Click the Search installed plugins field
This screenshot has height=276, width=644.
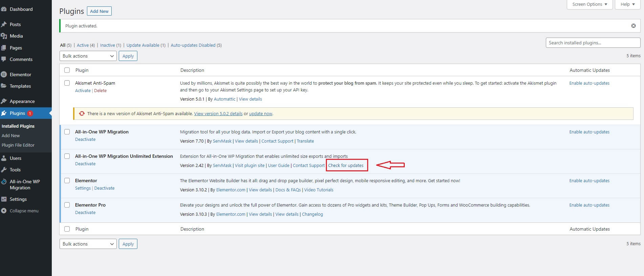click(593, 43)
